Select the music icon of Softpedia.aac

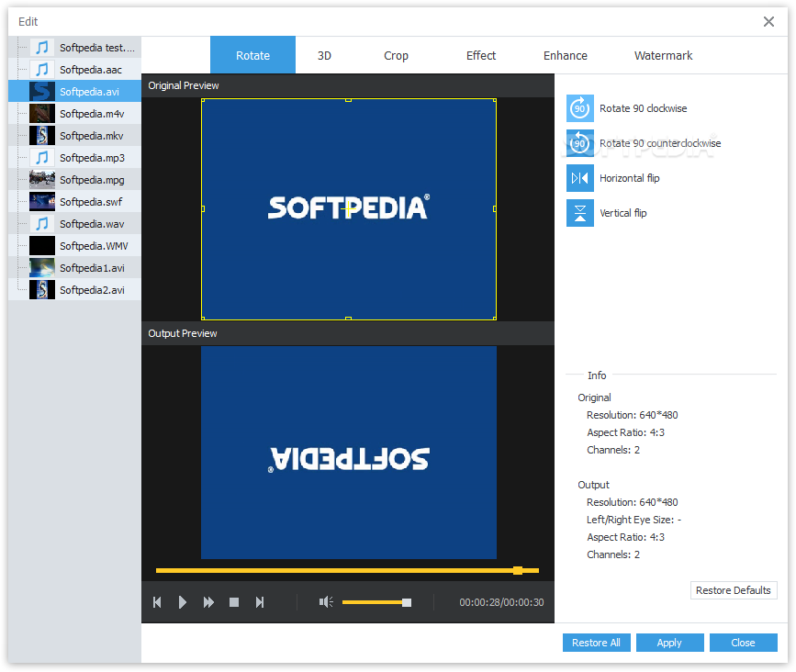(x=42, y=69)
